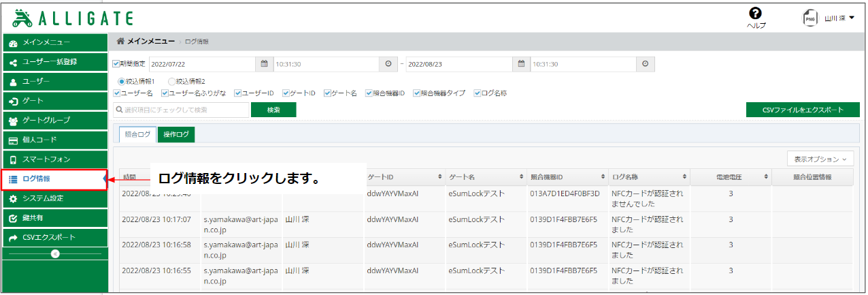Image resolution: width=868 pixels, height=295 pixels.
Task: Click the 電池電圧 column header
Action: pos(731,177)
